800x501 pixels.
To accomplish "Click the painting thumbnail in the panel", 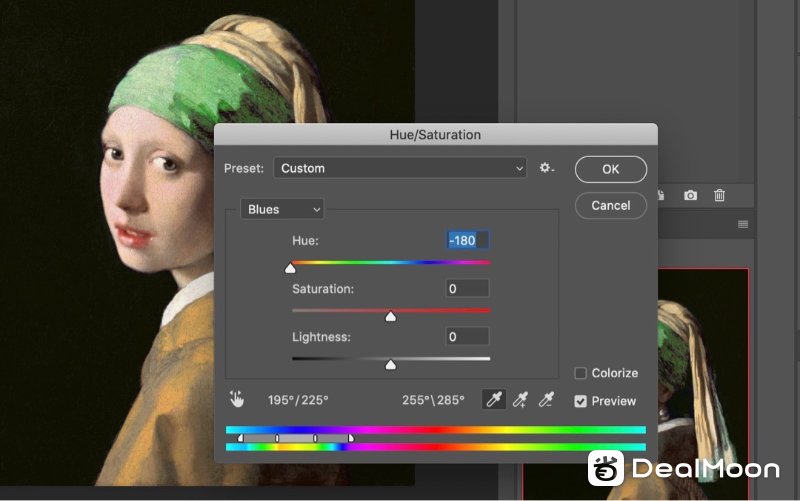I will (x=703, y=384).
